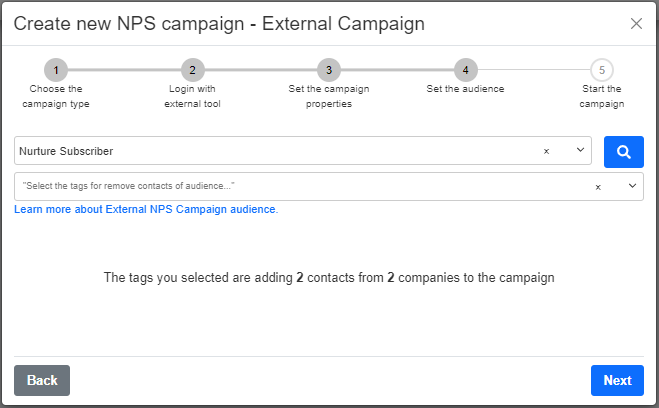Select the step 4 circle indicator

pyautogui.click(x=465, y=70)
